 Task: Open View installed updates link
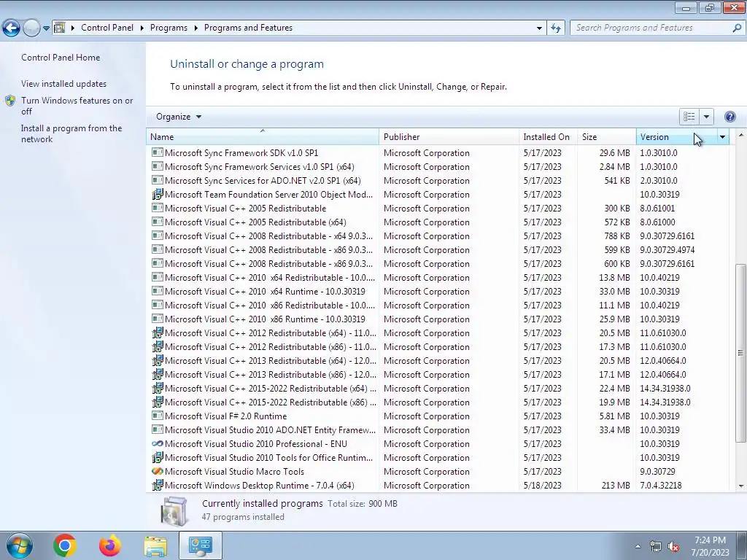64,83
